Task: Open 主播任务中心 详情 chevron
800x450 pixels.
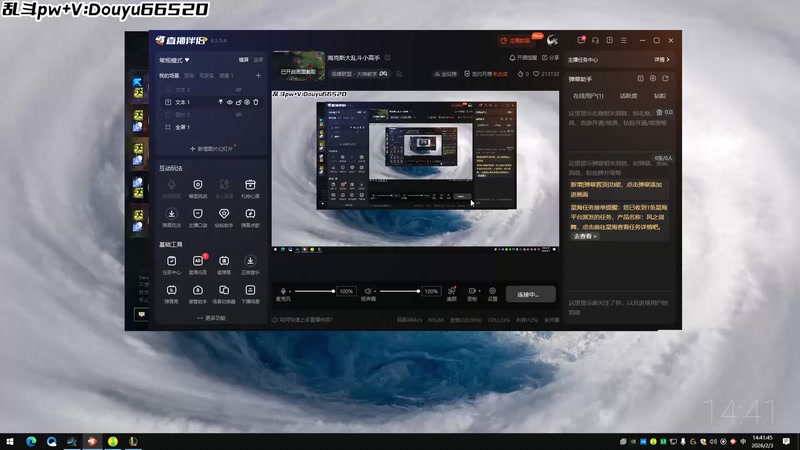Action: (x=662, y=60)
